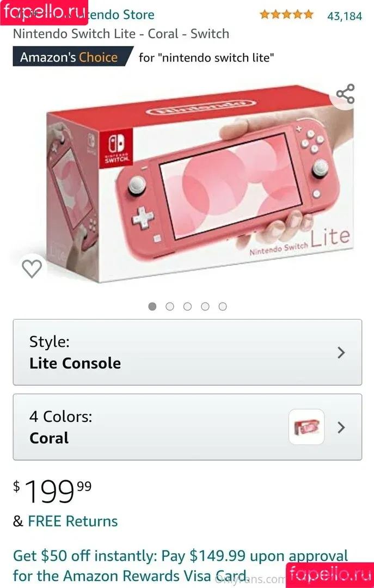Open the Nintendo Switch Lite box image
This screenshot has width=374, height=588.
[199, 184]
